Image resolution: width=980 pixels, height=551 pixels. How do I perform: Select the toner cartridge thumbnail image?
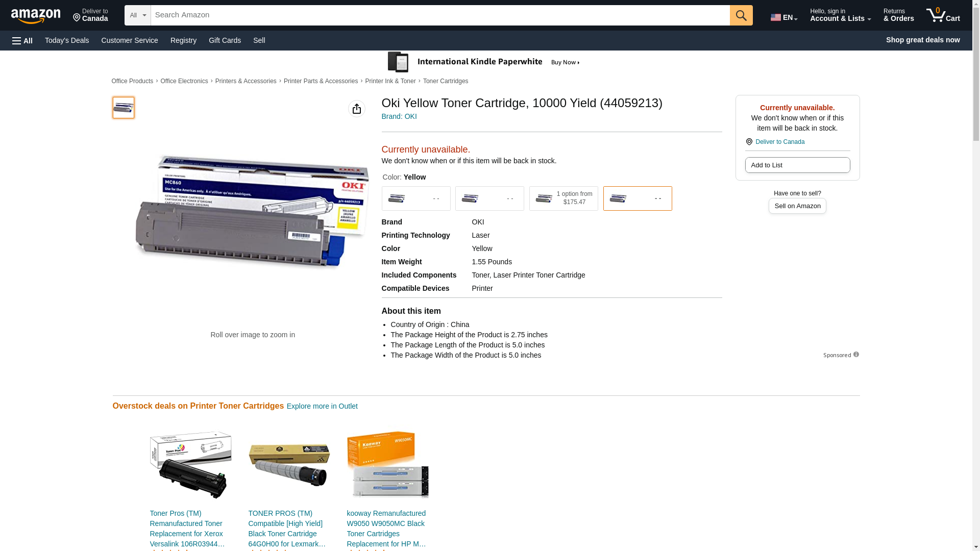123,108
